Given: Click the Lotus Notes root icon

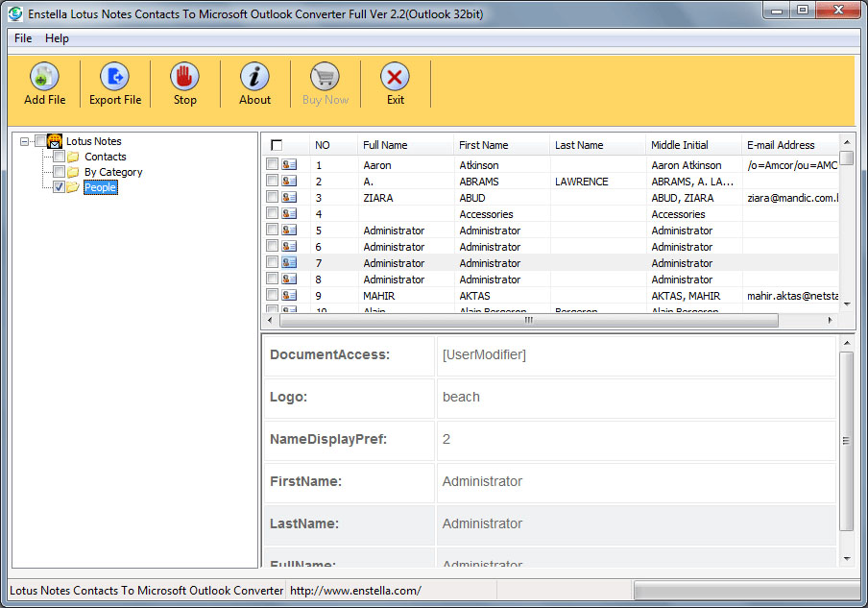Looking at the screenshot, I should 54,141.
